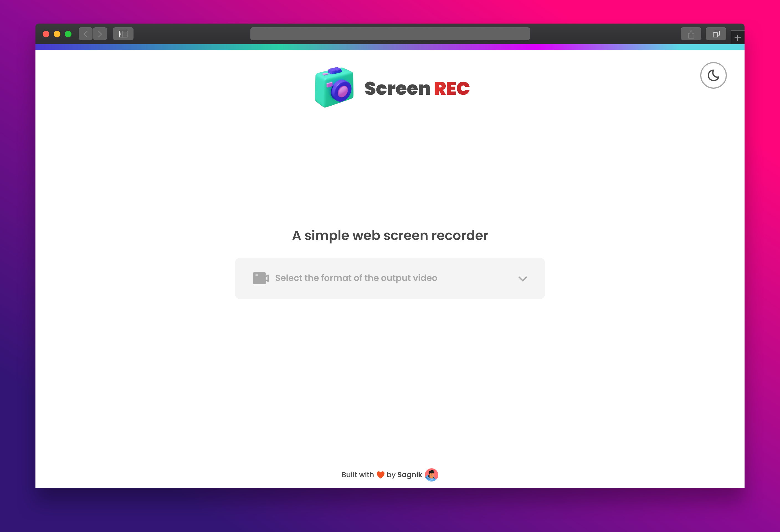Image resolution: width=780 pixels, height=532 pixels.
Task: Click the browser address bar
Action: (390, 34)
